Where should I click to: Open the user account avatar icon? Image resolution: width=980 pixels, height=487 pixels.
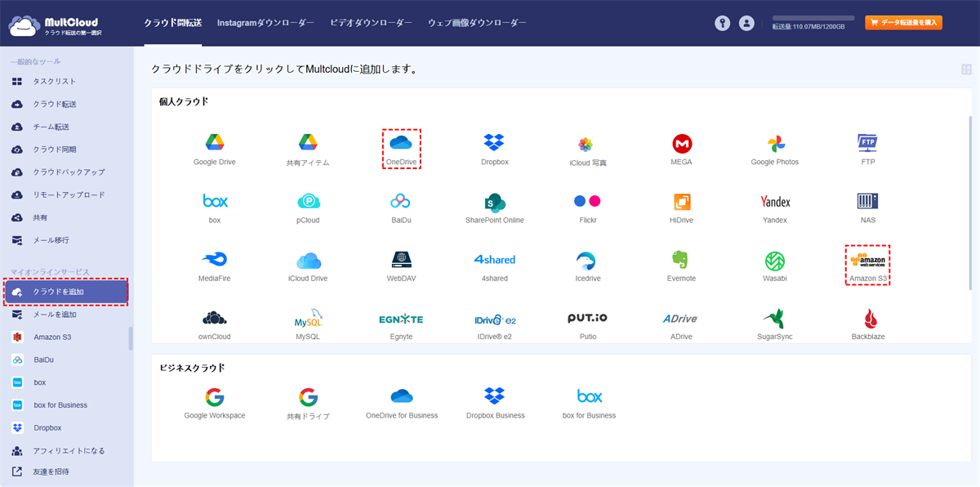[x=746, y=23]
